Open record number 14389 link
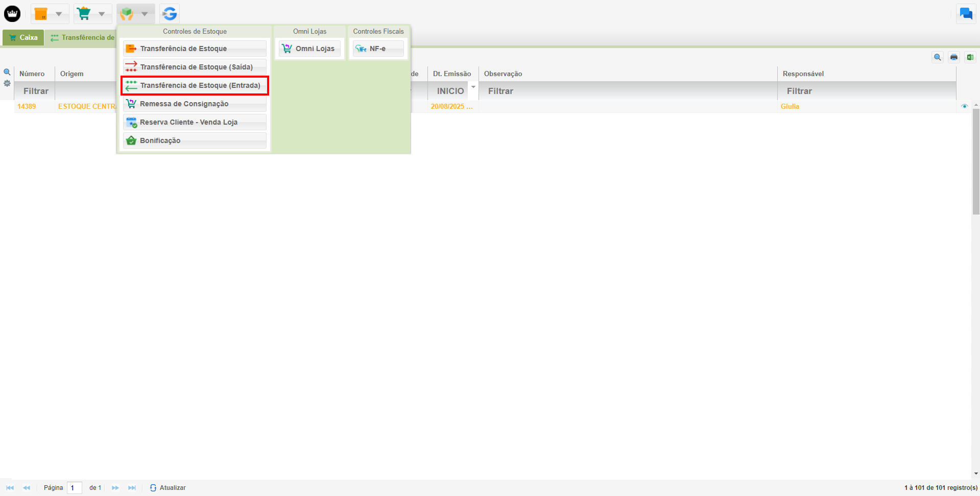 [27, 106]
